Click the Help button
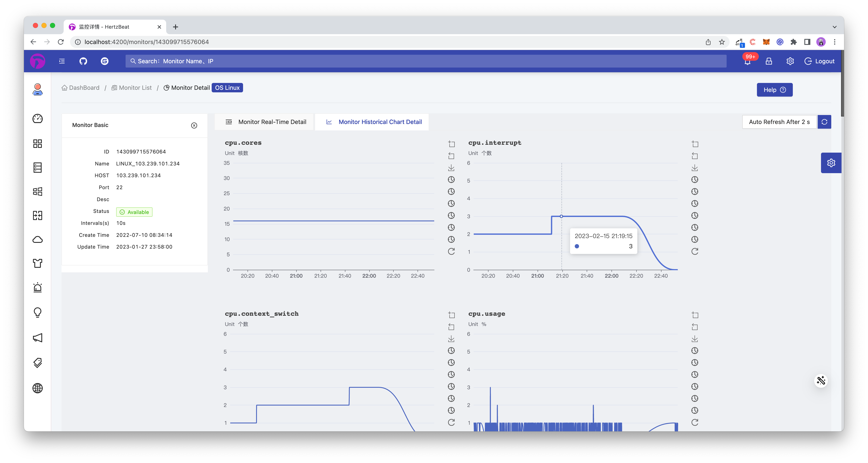868x463 pixels. 774,90
